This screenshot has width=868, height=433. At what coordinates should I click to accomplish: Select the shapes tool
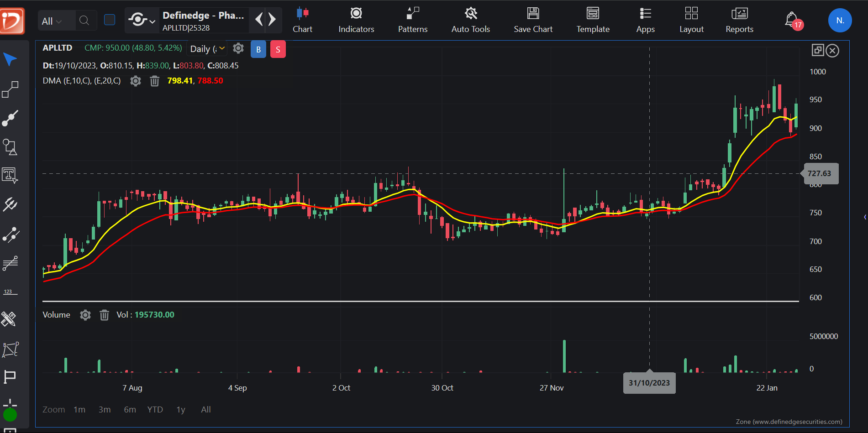(x=10, y=147)
